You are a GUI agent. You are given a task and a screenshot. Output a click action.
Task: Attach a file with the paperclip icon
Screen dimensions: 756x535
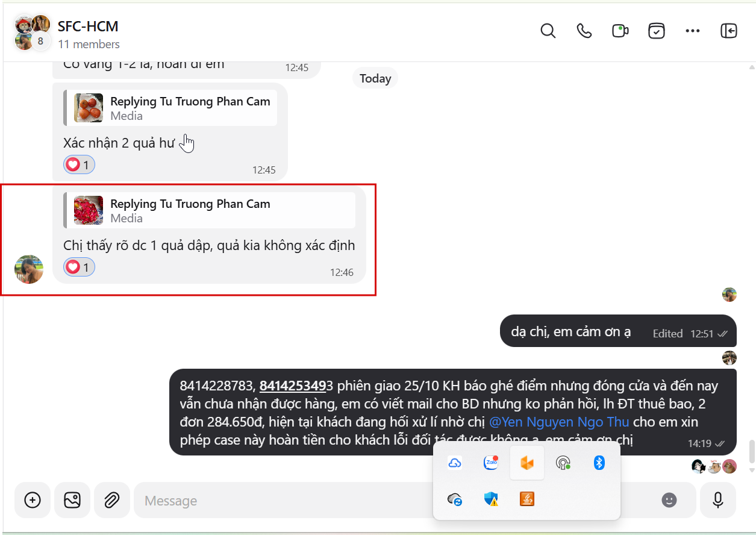(x=111, y=500)
